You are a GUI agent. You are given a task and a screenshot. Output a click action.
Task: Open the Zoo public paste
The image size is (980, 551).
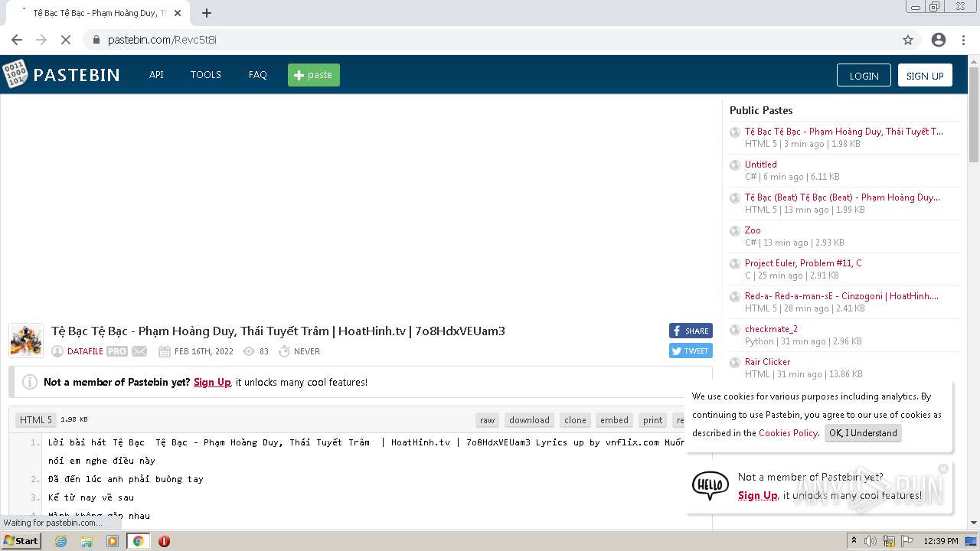tap(753, 230)
